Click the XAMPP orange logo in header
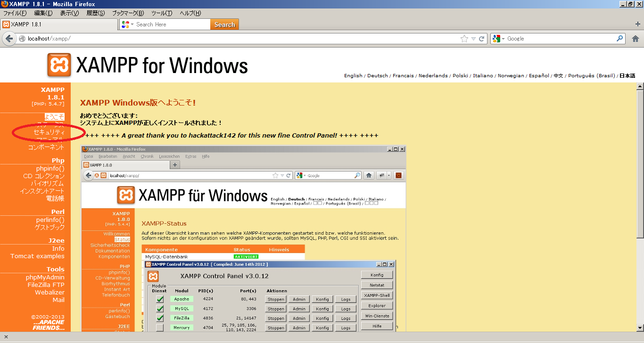This screenshot has height=343, width=644. point(59,65)
